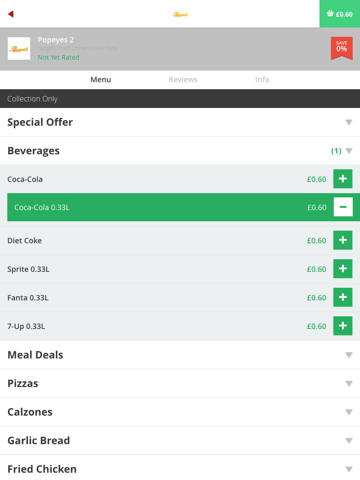
Task: Open the basket showing £0.60
Action: click(x=340, y=14)
